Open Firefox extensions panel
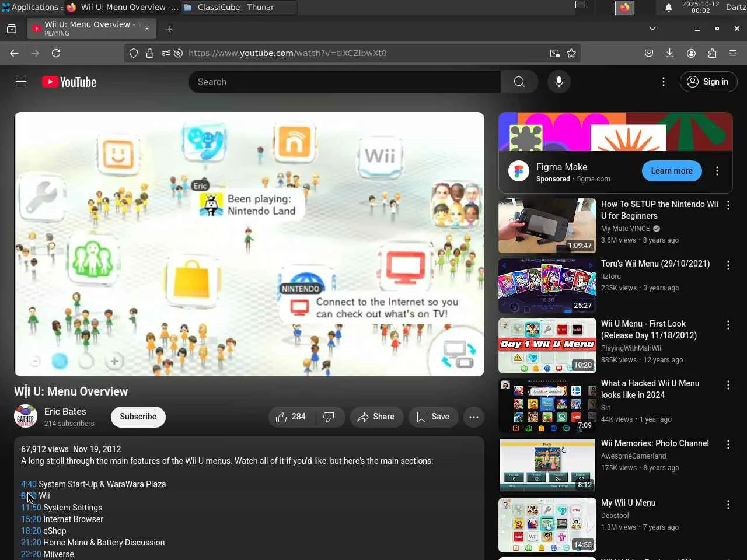The width and height of the screenshot is (747, 560). click(x=712, y=53)
